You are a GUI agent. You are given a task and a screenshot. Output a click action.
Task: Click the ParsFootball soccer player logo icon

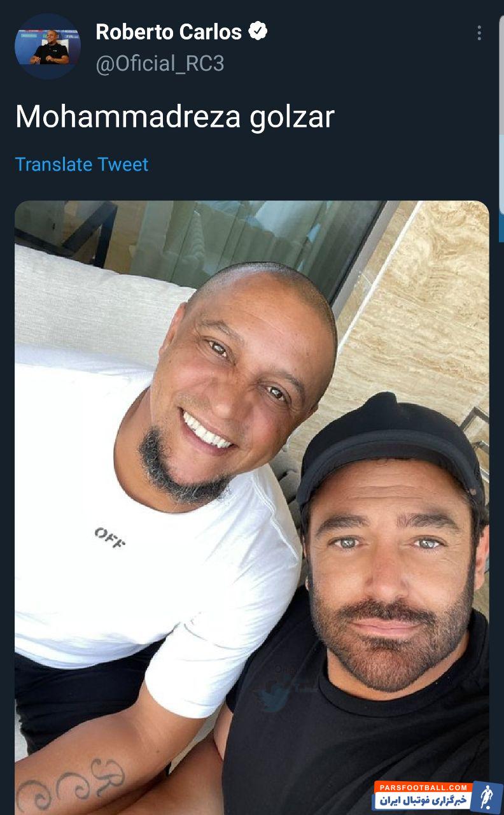pyautogui.click(x=486, y=797)
